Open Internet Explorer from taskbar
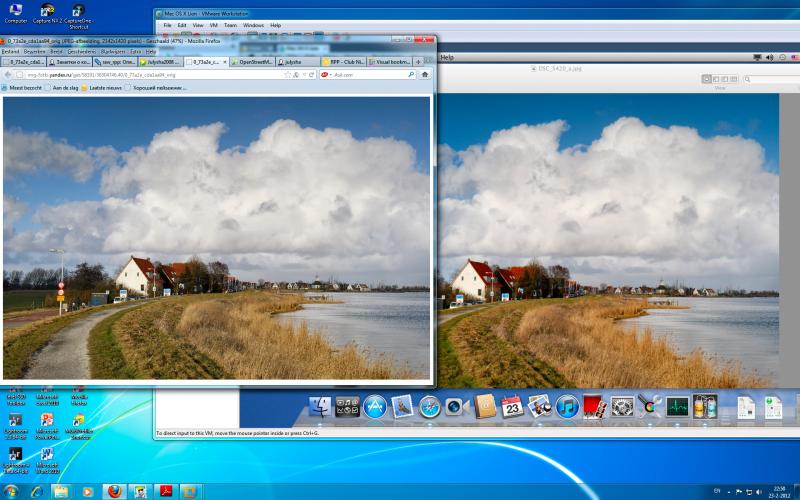800x500 pixels. coord(37,492)
